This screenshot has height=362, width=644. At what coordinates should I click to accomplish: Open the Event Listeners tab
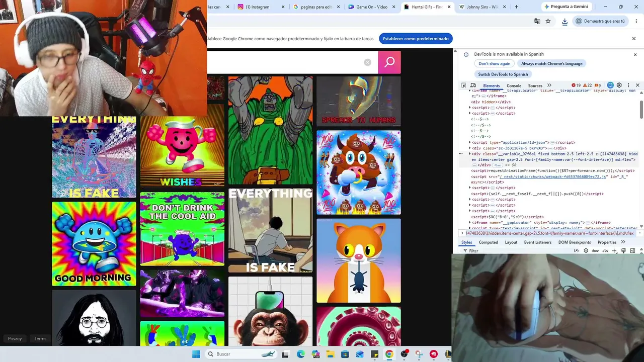tap(538, 242)
